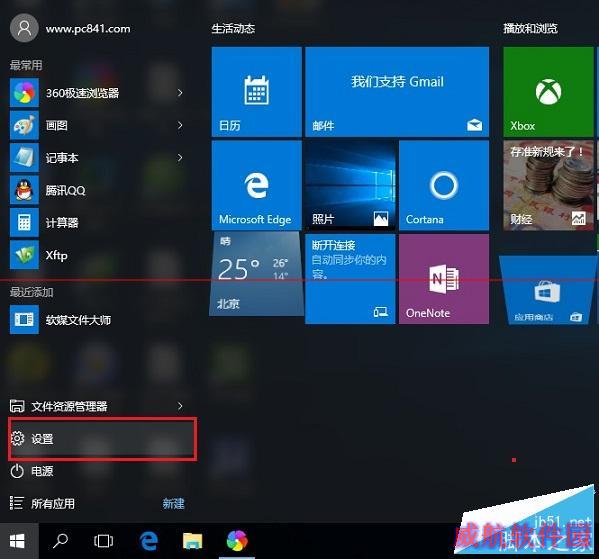The width and height of the screenshot is (599, 559).
Task: Launch the Cortana tile
Action: pyautogui.click(x=444, y=186)
